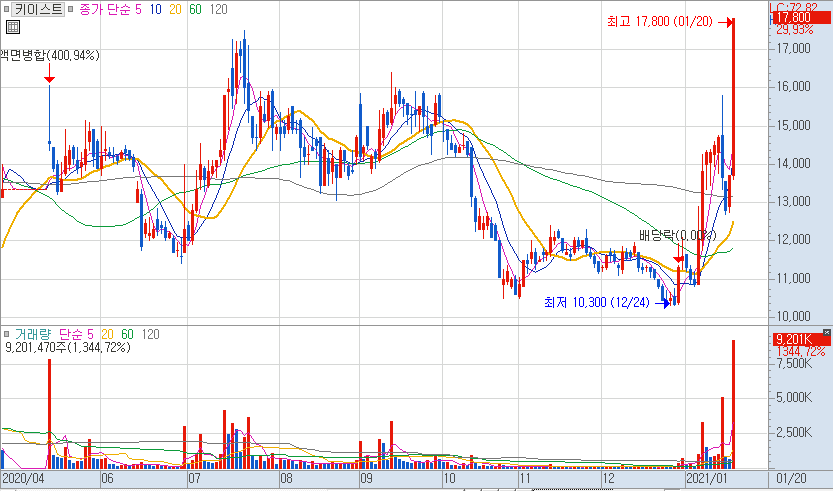Open the data grid table icon

13,27
